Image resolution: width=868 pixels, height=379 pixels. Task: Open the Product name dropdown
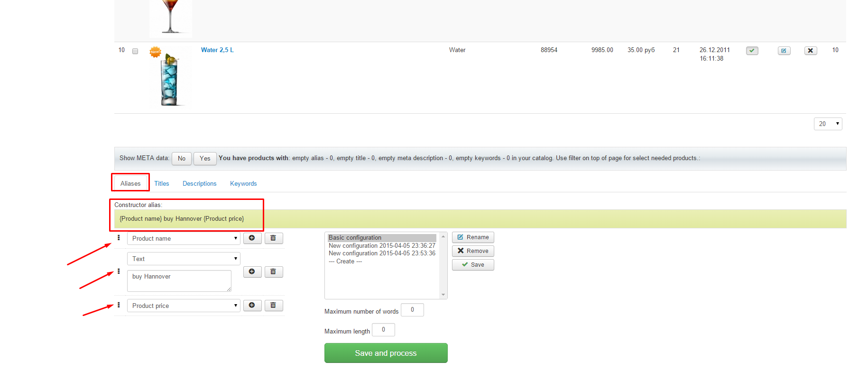point(184,239)
